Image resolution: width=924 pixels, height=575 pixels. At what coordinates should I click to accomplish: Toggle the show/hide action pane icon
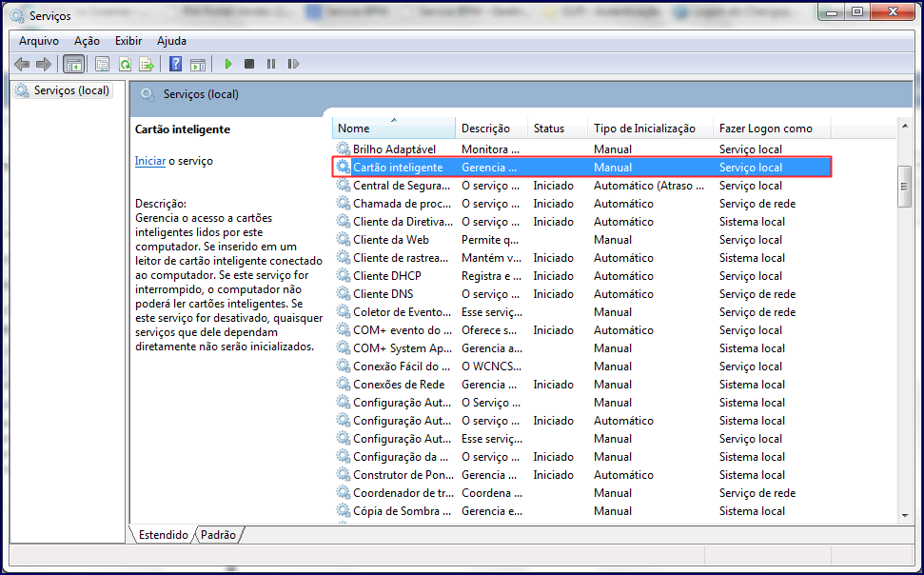click(x=198, y=64)
